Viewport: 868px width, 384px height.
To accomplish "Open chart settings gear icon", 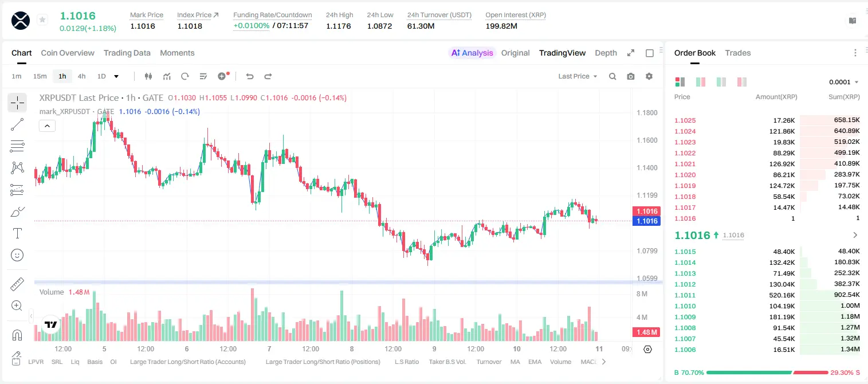I will tap(649, 76).
